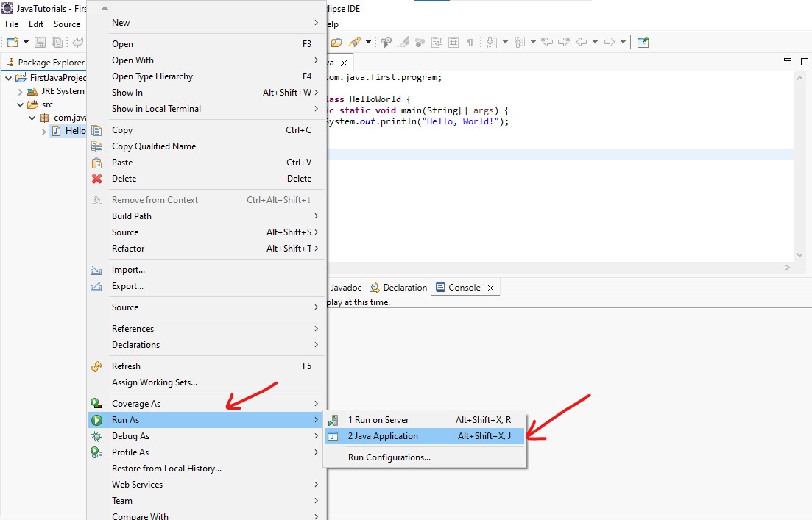The image size is (812, 520).
Task: Choose Delete with red X icon
Action: pyautogui.click(x=207, y=179)
